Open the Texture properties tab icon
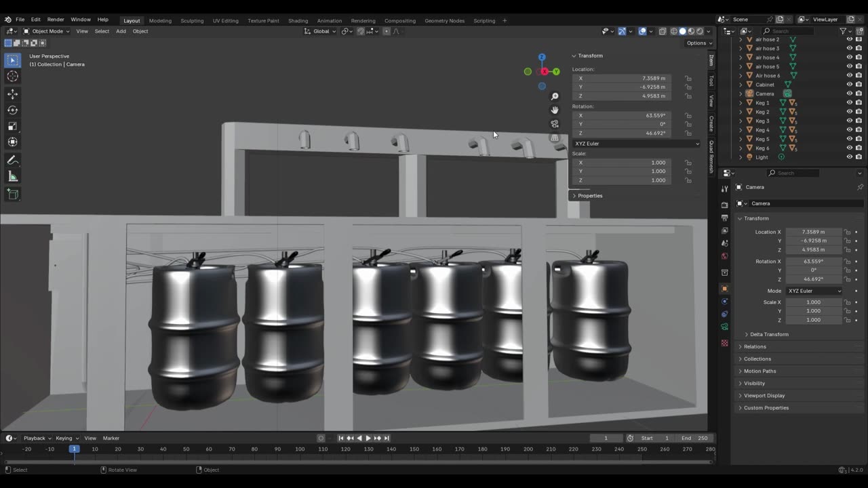 pyautogui.click(x=724, y=343)
